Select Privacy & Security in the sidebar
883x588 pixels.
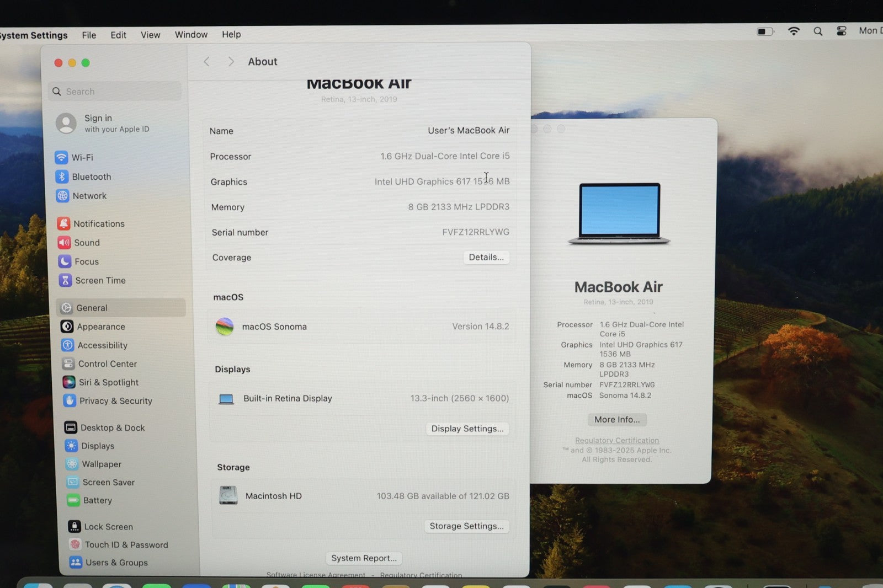click(115, 401)
